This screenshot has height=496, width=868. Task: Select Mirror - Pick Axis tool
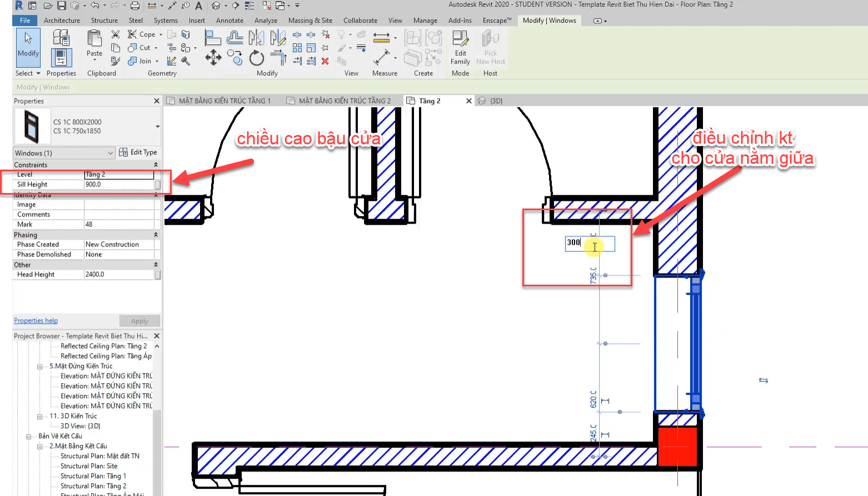256,38
